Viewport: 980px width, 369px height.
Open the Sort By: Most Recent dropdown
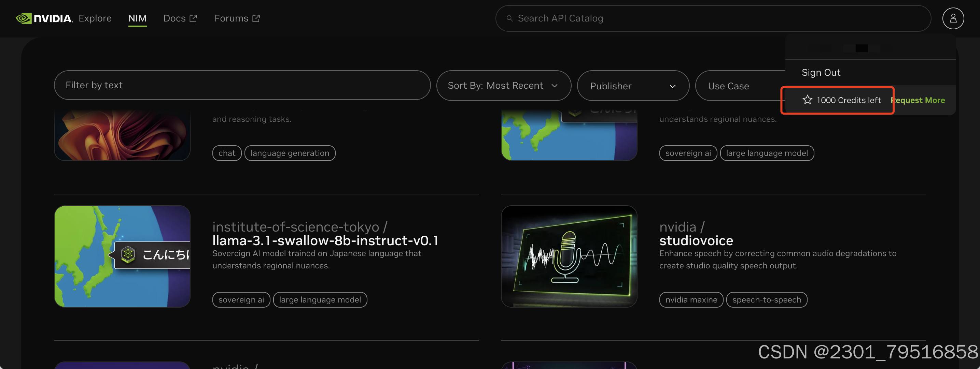pos(503,86)
